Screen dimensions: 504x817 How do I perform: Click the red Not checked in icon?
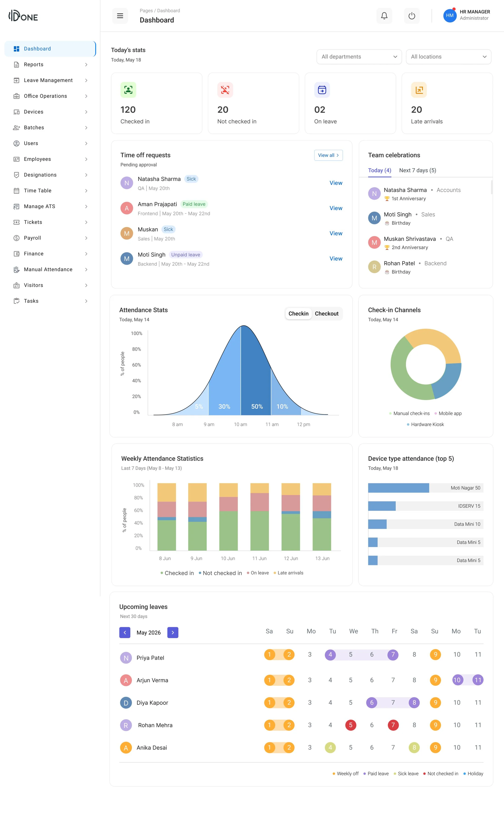(225, 90)
